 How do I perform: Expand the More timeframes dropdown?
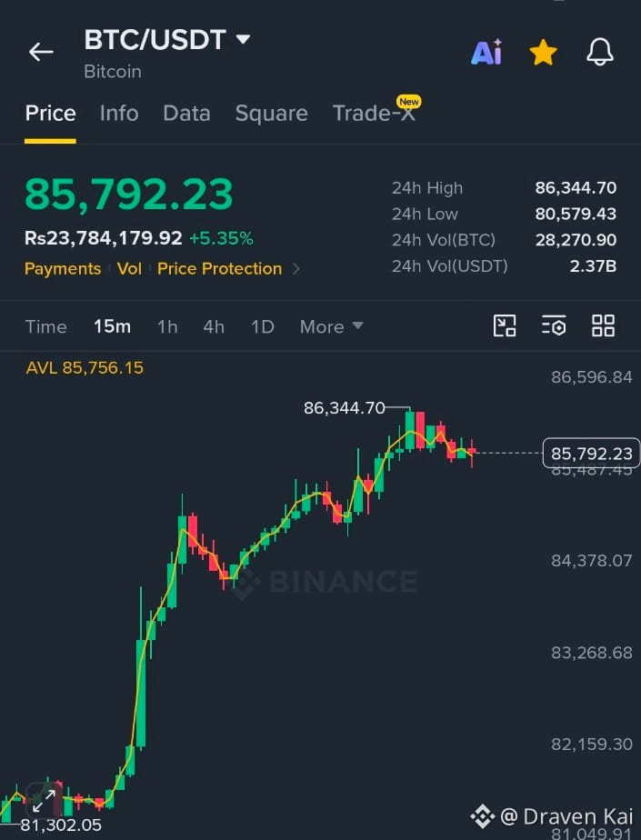(x=332, y=326)
